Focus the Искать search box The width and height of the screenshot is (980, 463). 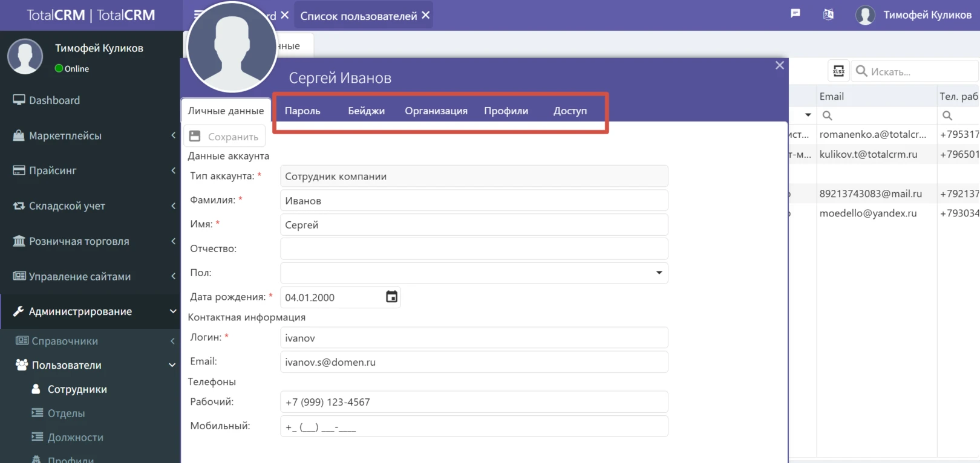(x=920, y=71)
